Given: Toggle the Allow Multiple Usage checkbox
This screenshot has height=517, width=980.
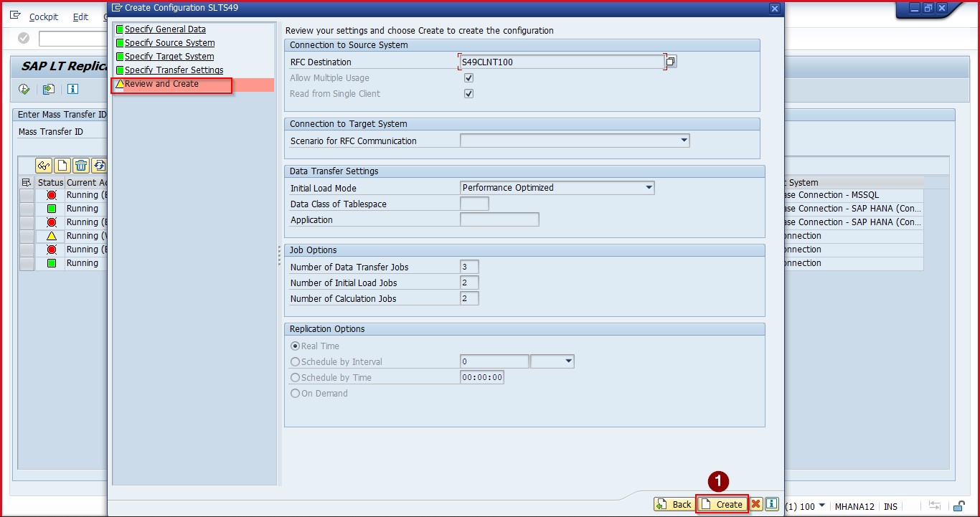Looking at the screenshot, I should tap(468, 78).
